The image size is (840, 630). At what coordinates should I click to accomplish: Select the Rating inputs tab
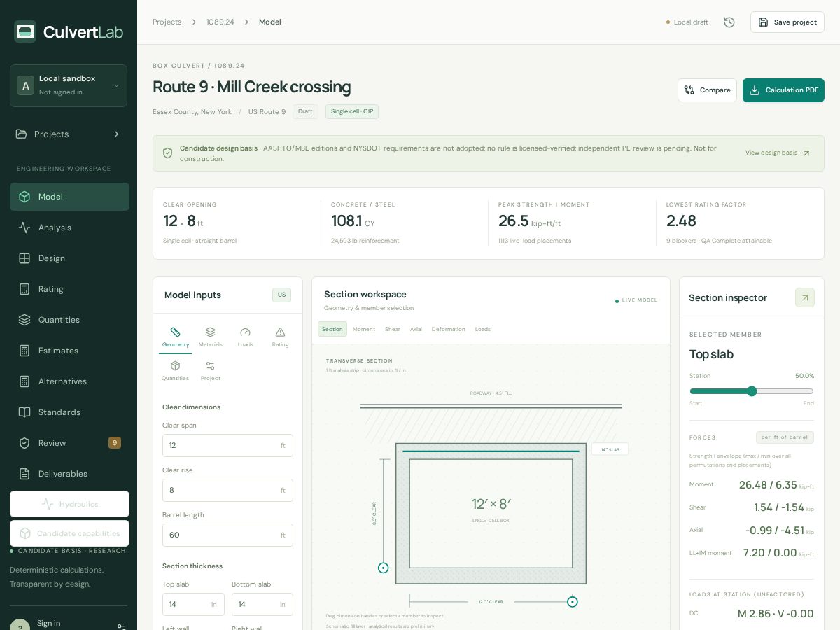point(280,337)
